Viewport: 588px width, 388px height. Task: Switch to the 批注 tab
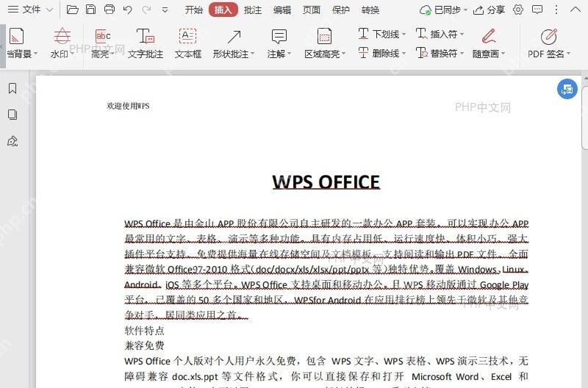pos(252,10)
